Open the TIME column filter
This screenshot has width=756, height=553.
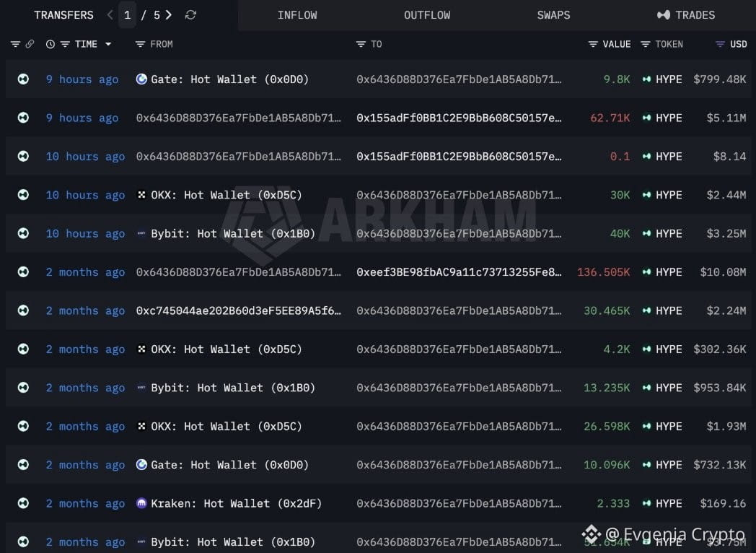pyautogui.click(x=65, y=44)
